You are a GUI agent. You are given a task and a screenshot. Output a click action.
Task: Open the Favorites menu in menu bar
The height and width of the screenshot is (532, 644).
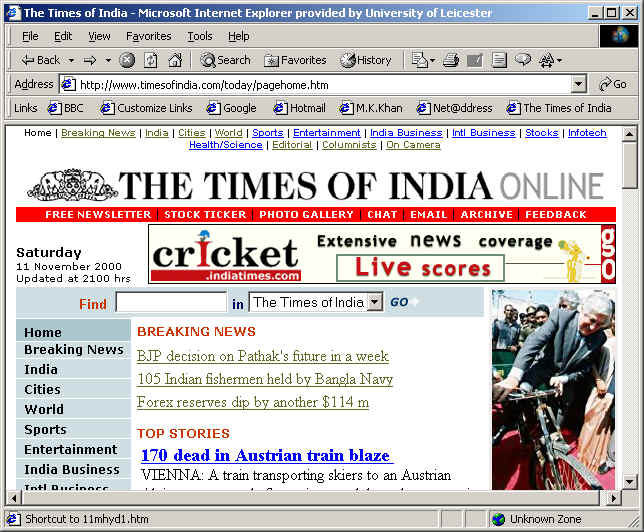click(x=149, y=37)
